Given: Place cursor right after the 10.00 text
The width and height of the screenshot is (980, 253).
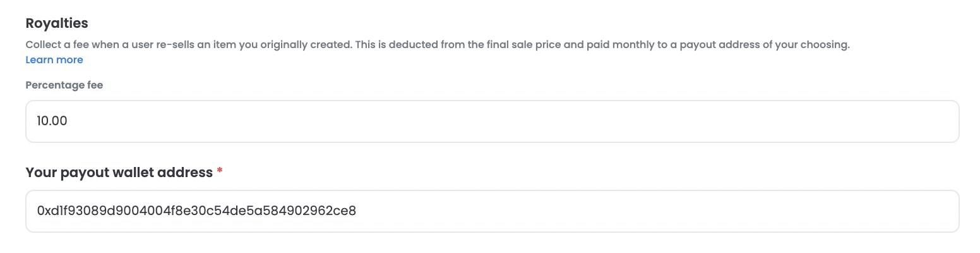Looking at the screenshot, I should (68, 121).
